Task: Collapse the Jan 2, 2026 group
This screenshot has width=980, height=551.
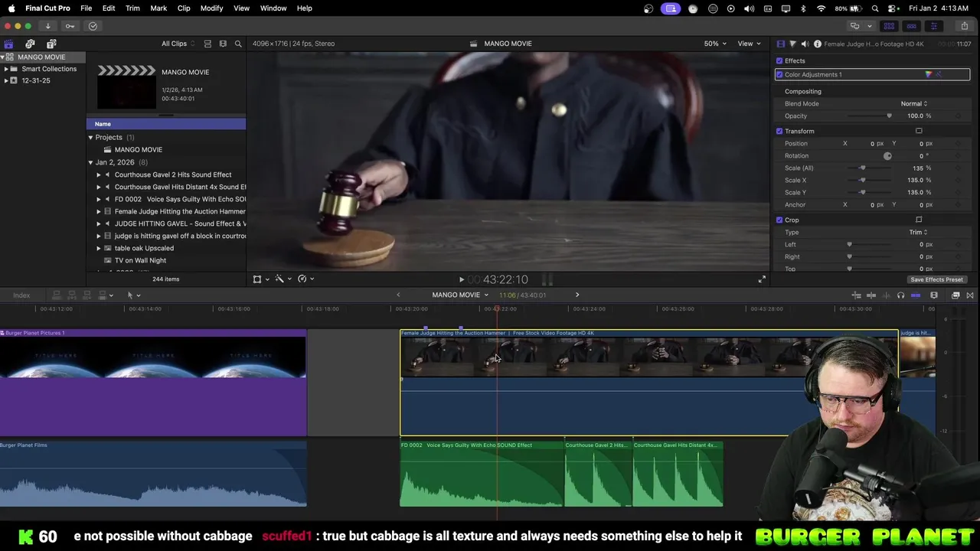Action: click(90, 162)
